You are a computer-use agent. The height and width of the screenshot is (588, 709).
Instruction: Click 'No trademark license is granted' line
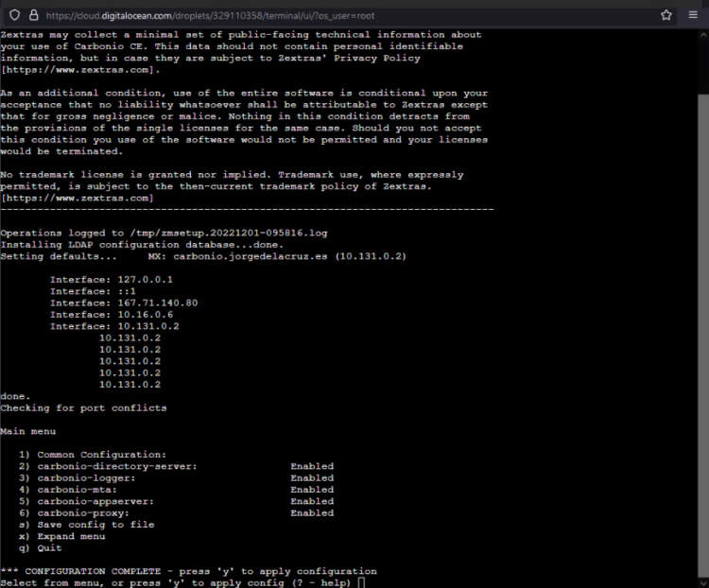[x=232, y=175]
